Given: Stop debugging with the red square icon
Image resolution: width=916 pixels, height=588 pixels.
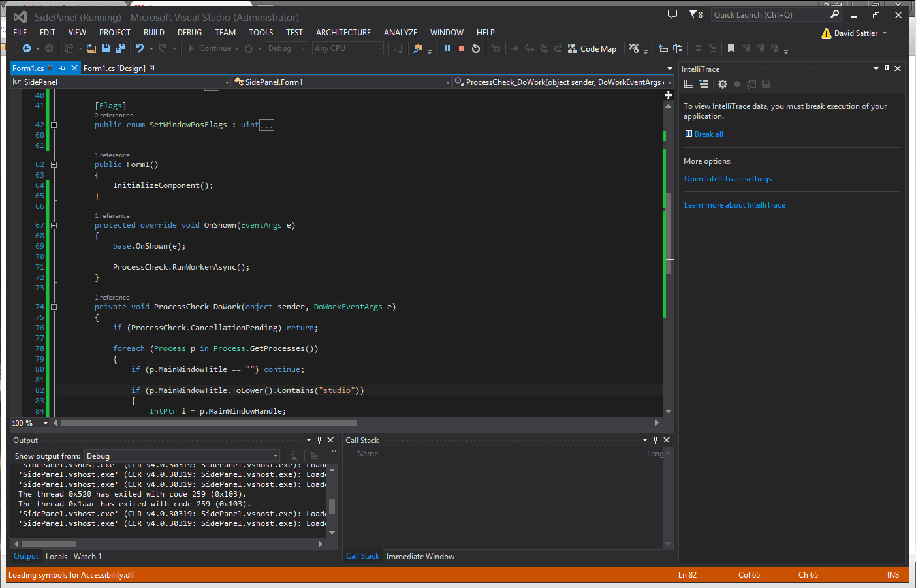Looking at the screenshot, I should coord(462,48).
